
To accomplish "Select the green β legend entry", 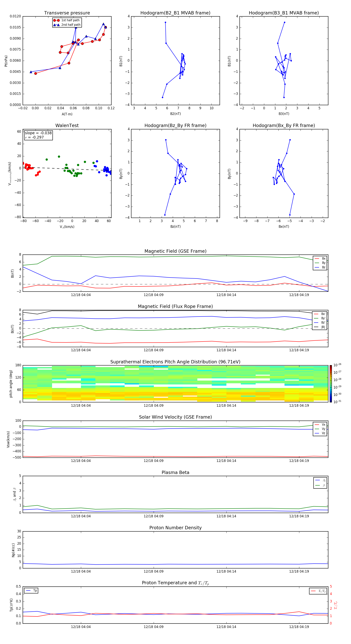I will coord(320,485).
